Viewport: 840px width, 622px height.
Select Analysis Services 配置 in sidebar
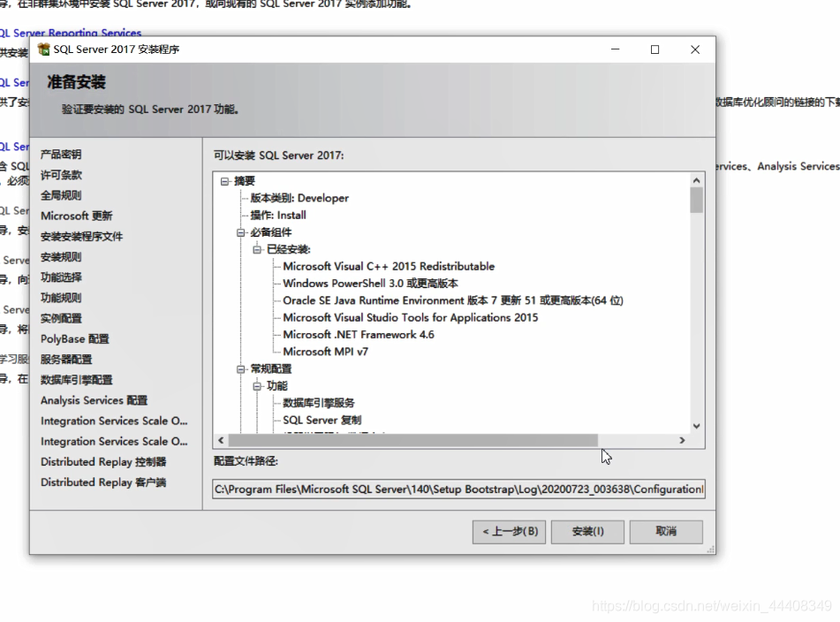95,400
